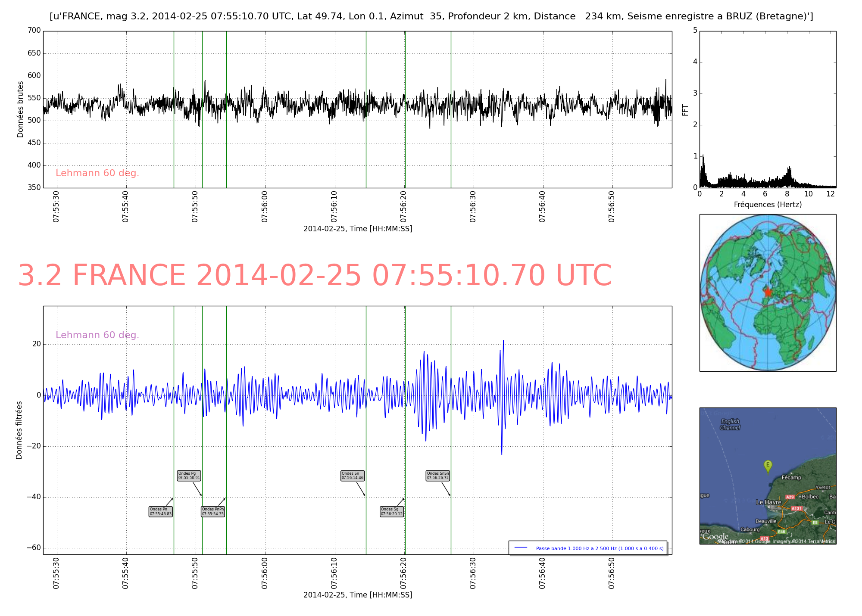Click the Ondes Pg annotation box
The width and height of the screenshot is (862, 616).
click(x=189, y=476)
